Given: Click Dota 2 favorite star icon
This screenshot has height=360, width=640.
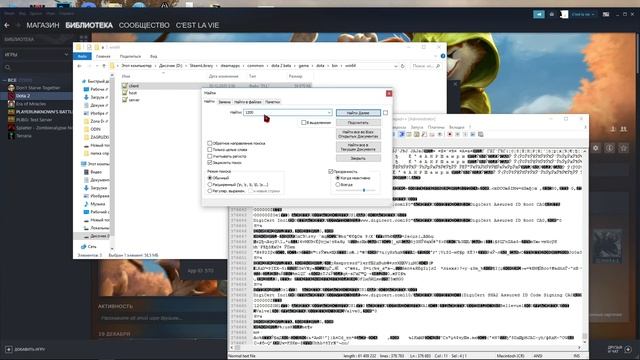Looking at the screenshot, I should (623, 148).
